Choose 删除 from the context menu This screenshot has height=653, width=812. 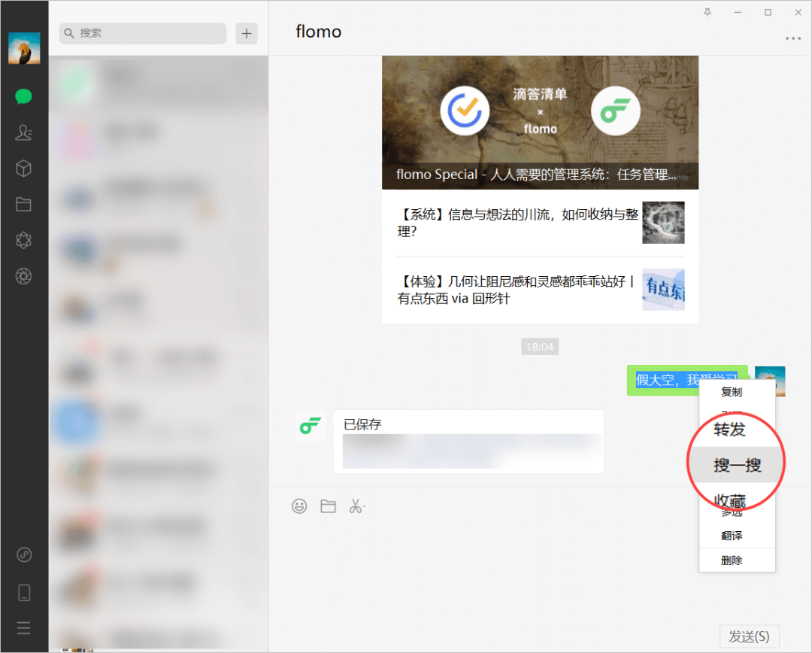[x=732, y=560]
